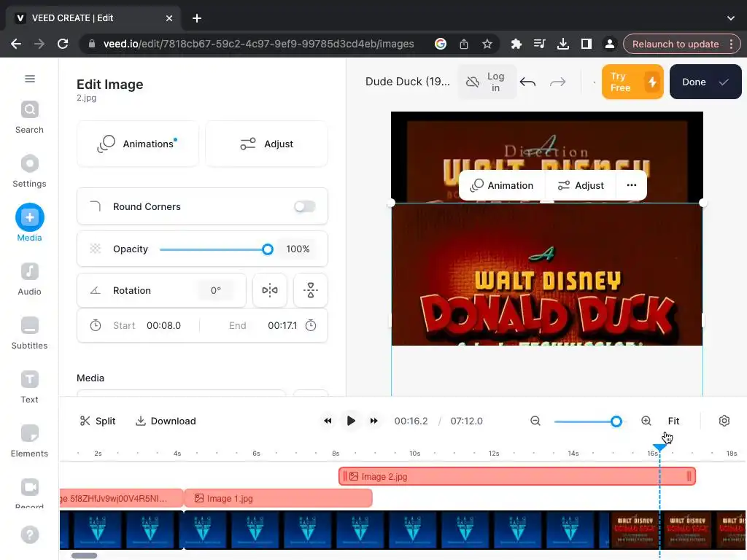Viewport: 747px width, 560px height.
Task: Click the project title Dude Duck
Action: click(x=407, y=82)
